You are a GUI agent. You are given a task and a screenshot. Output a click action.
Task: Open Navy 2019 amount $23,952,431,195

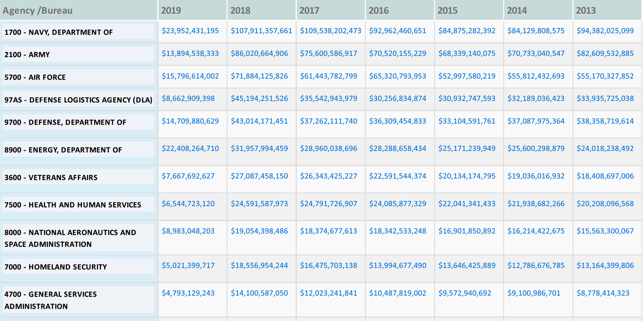tap(190, 31)
